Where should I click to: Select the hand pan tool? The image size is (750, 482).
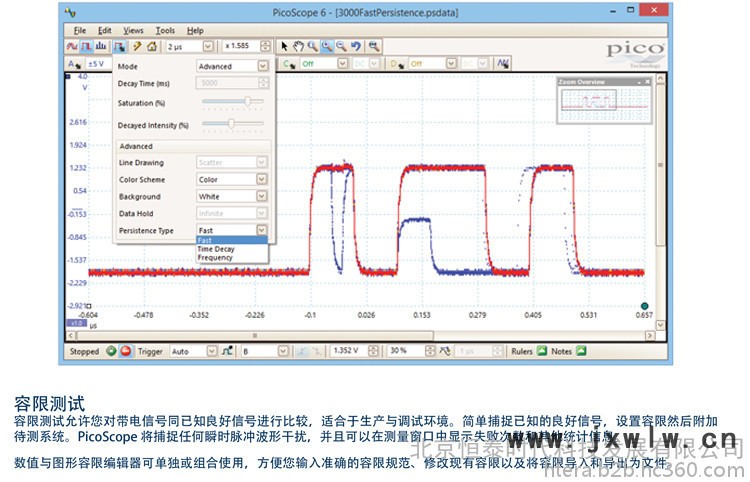(298, 46)
